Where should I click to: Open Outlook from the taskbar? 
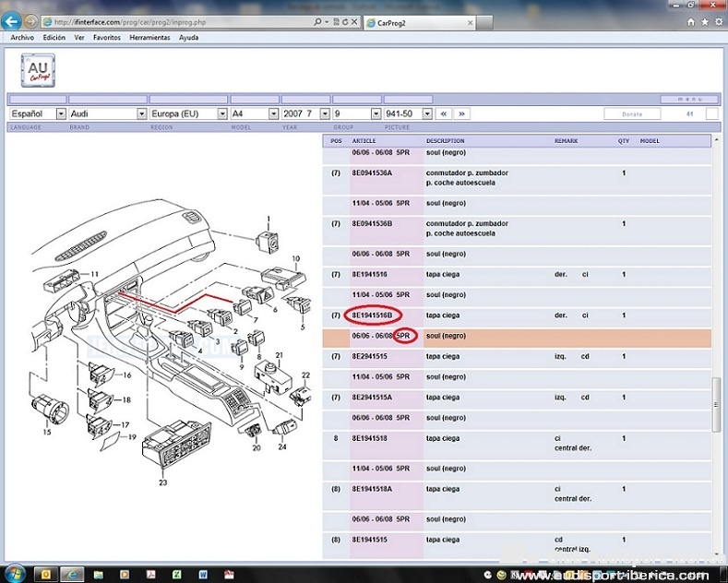46,574
